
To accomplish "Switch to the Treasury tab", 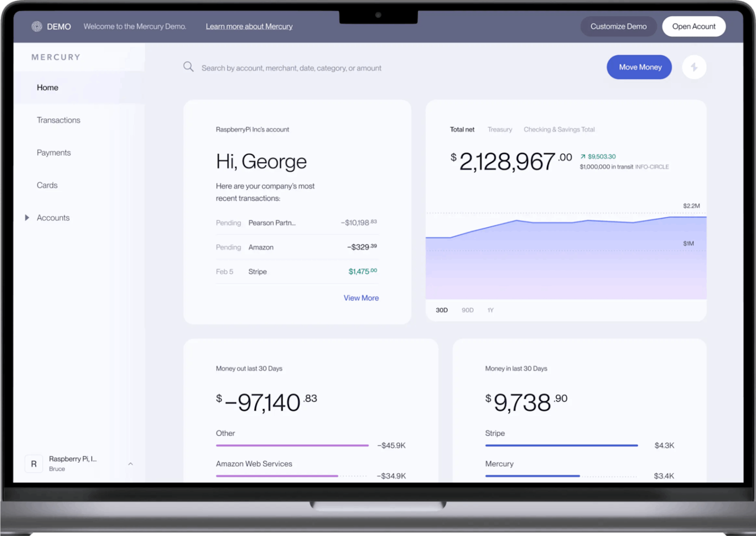I will pos(499,129).
